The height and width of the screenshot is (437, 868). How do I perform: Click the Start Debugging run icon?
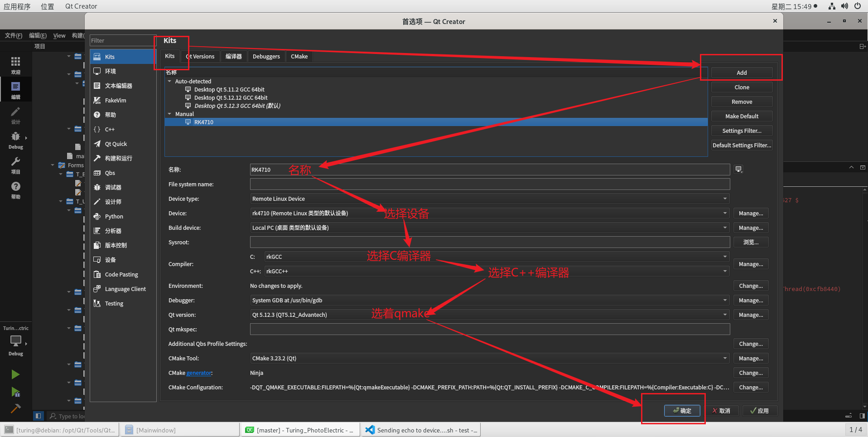coord(15,392)
